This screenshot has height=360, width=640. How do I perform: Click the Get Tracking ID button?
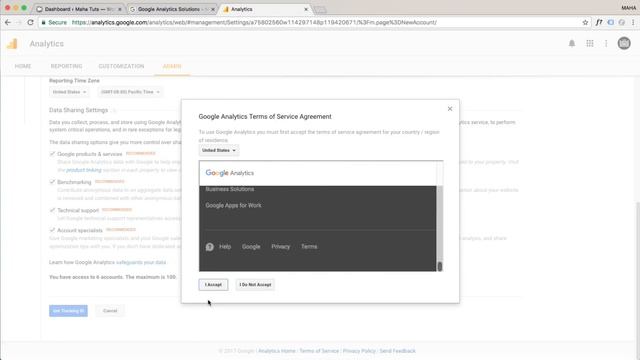68,311
